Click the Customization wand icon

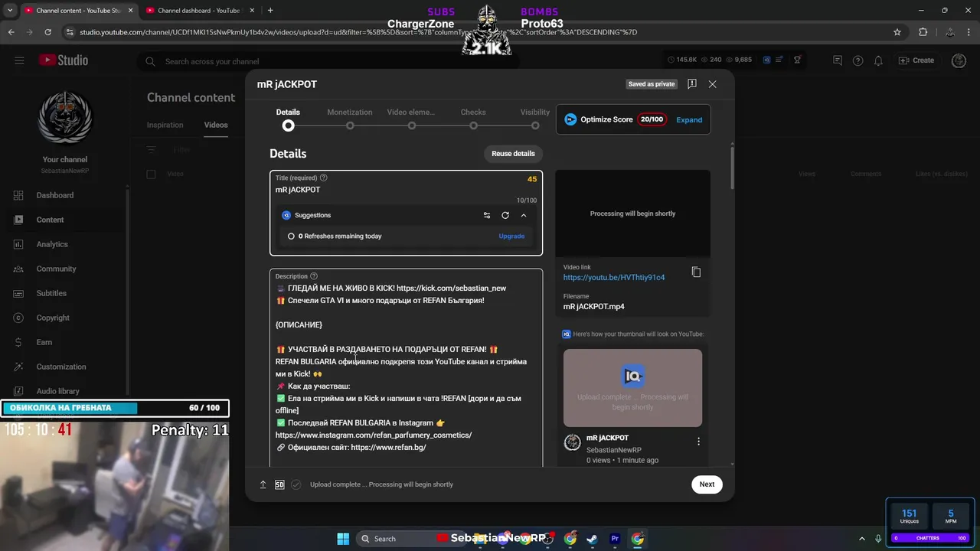[19, 367]
